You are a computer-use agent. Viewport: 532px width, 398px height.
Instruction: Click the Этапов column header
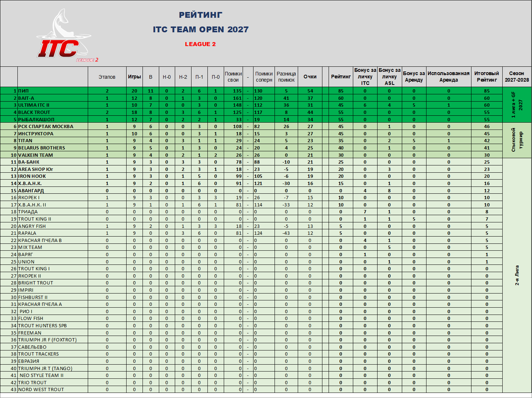click(107, 77)
